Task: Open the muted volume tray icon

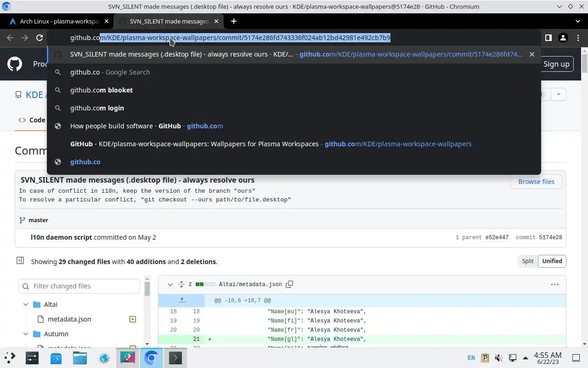Action: [x=499, y=358]
